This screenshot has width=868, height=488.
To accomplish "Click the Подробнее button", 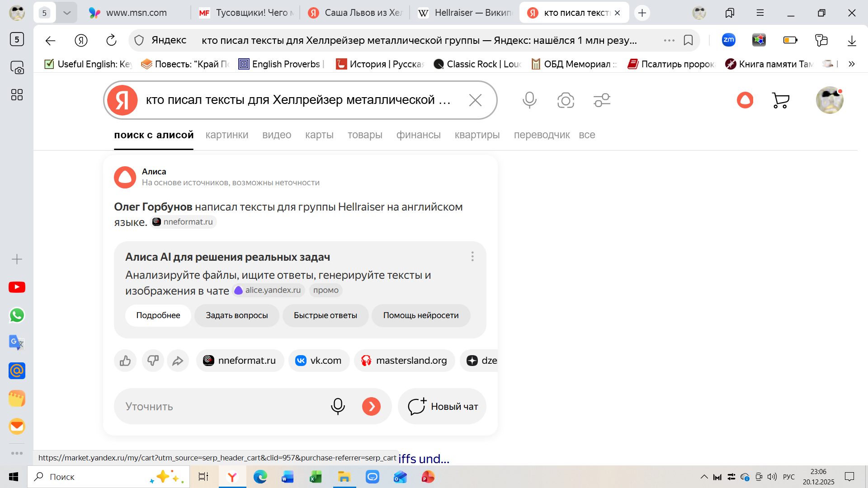I will coord(158,315).
